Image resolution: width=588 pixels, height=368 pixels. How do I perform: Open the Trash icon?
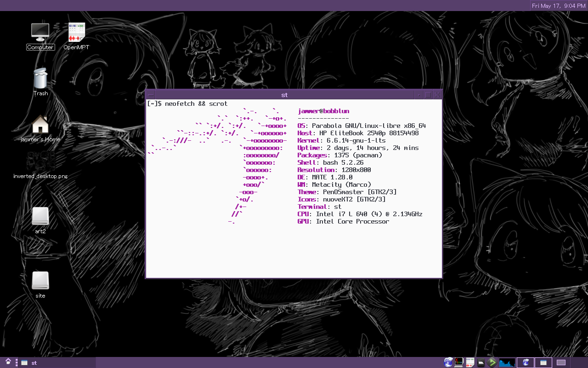point(40,79)
